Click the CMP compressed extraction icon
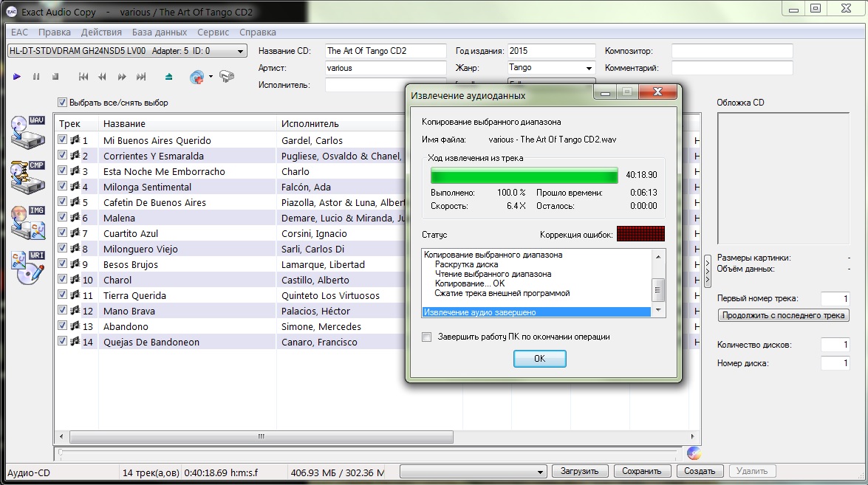This screenshot has width=868, height=485. click(x=27, y=177)
